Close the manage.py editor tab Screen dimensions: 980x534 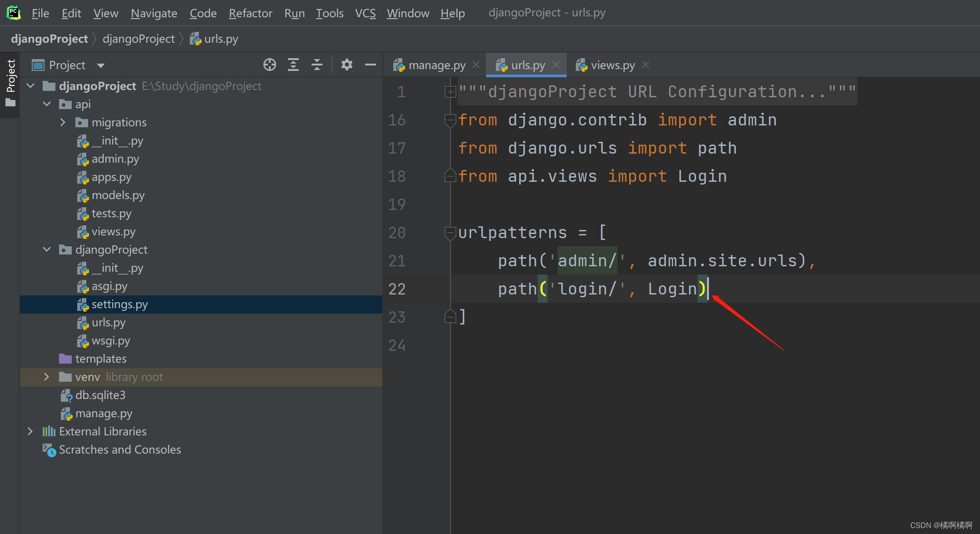click(476, 65)
